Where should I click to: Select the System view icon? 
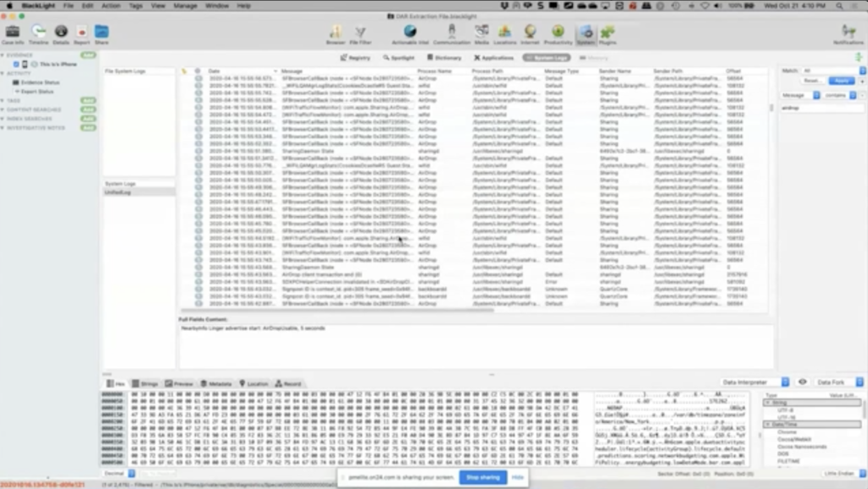point(586,34)
